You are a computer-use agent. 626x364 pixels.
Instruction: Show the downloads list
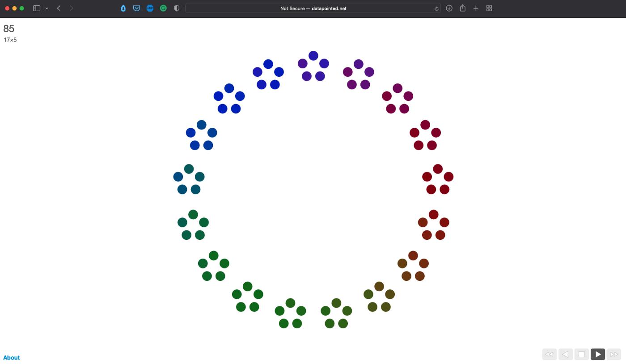click(x=449, y=8)
